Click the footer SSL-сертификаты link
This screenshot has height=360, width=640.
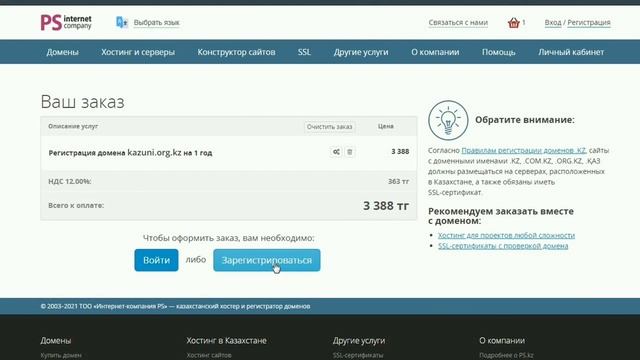point(358,355)
